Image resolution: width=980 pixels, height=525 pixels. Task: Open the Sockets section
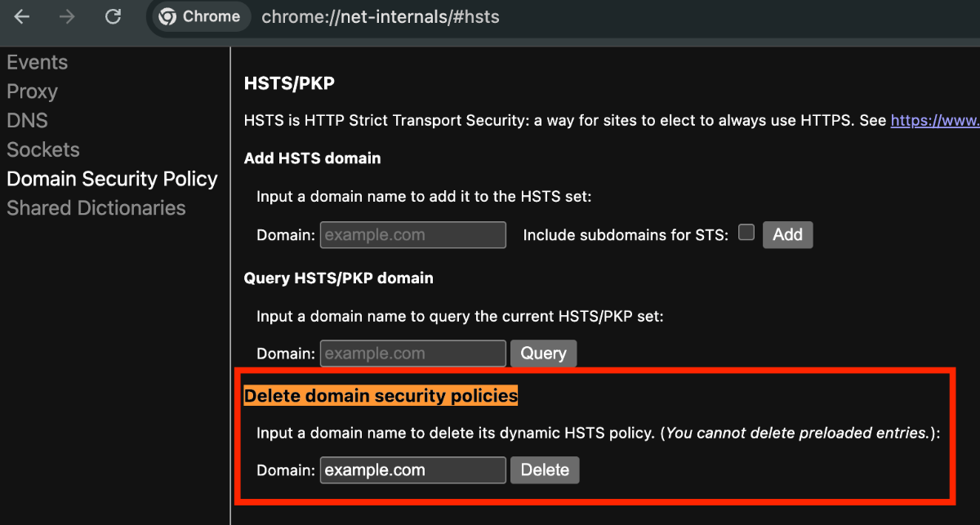point(42,149)
